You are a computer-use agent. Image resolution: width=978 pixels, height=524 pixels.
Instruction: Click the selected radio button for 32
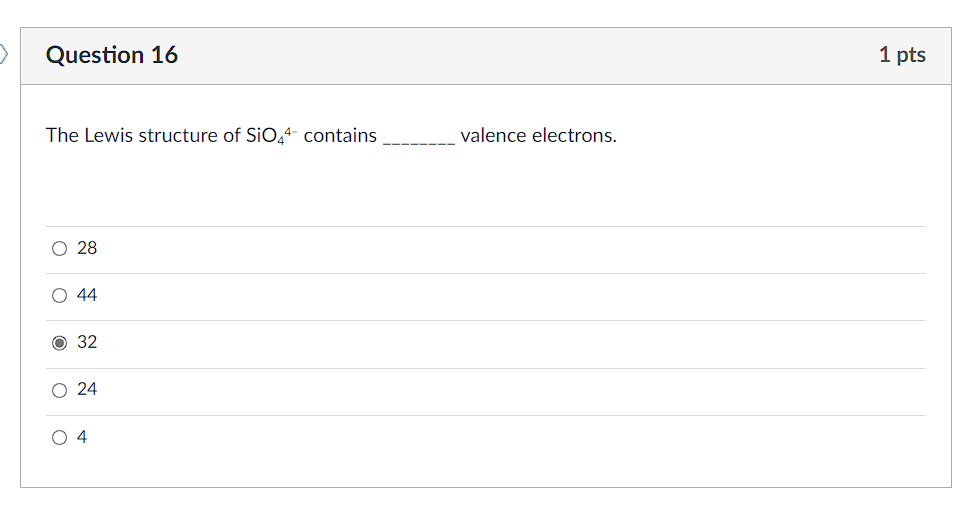pyautogui.click(x=60, y=342)
